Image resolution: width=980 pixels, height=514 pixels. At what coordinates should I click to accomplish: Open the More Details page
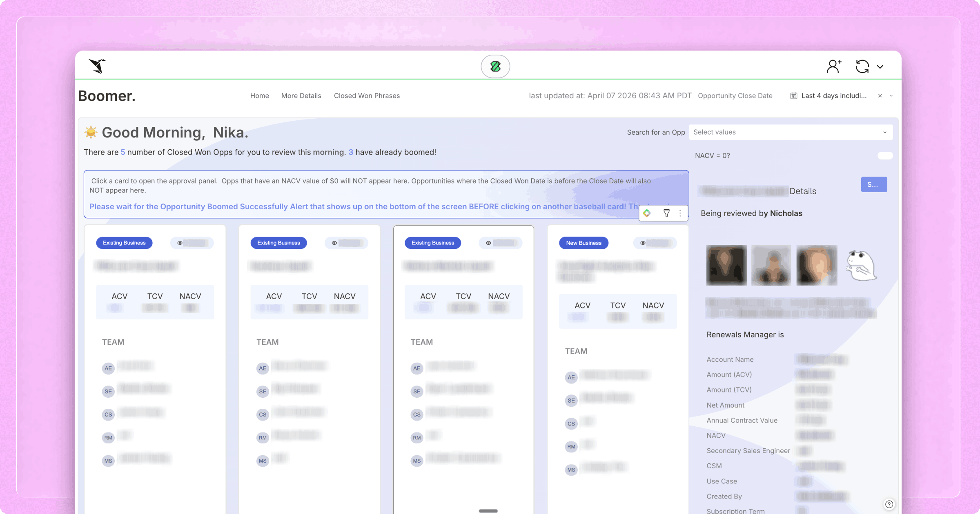tap(301, 95)
